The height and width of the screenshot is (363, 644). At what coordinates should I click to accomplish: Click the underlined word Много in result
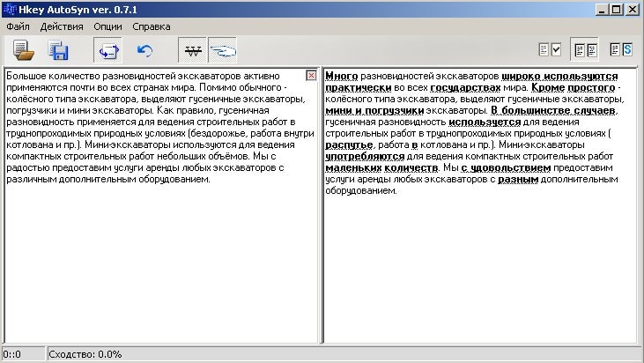click(344, 77)
